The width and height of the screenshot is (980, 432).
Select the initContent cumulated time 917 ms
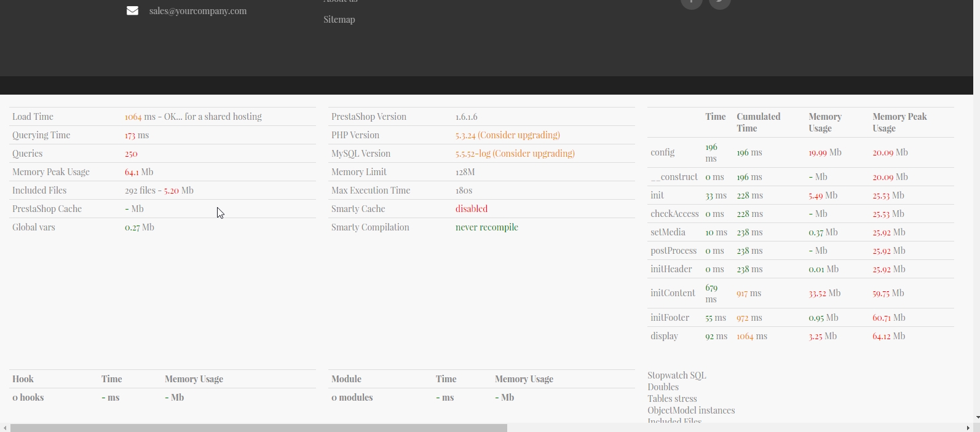coord(749,293)
